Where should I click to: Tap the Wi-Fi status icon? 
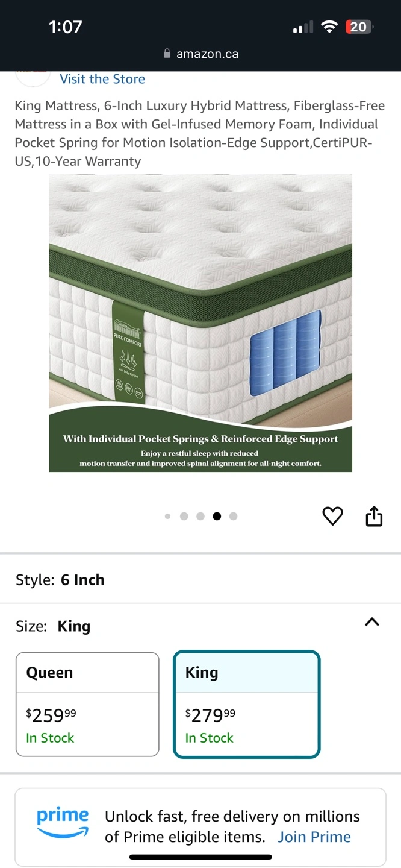(x=329, y=27)
